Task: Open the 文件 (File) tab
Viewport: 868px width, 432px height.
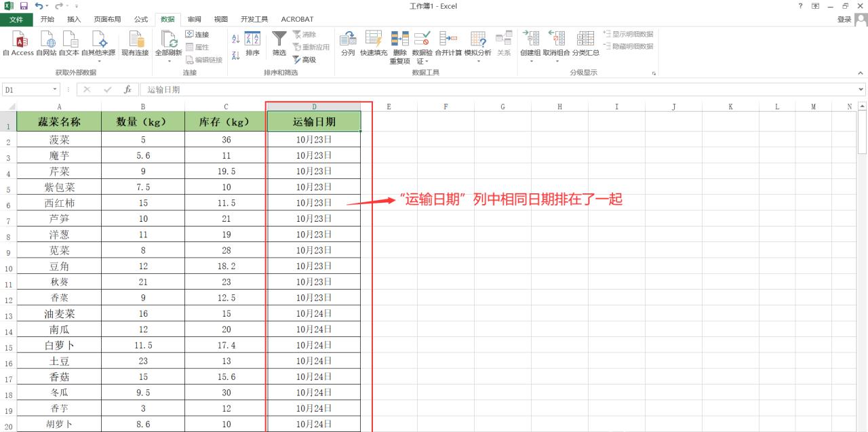Action: click(16, 19)
